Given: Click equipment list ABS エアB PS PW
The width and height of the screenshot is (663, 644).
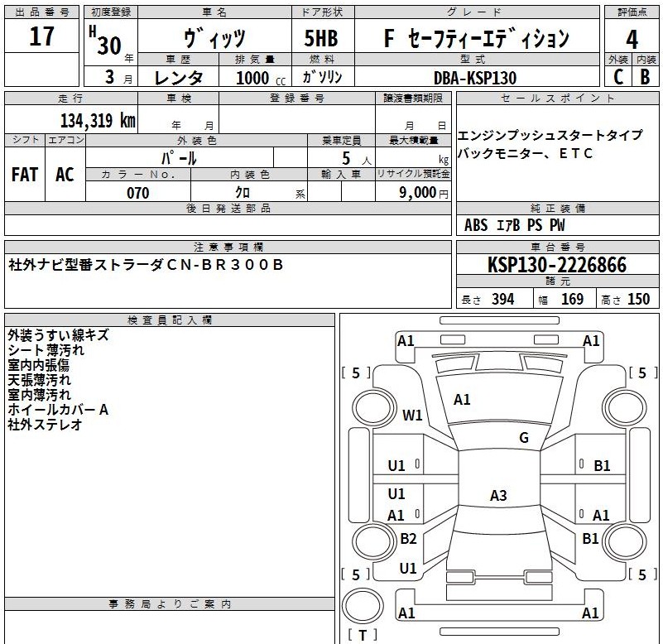Looking at the screenshot, I should tap(514, 225).
